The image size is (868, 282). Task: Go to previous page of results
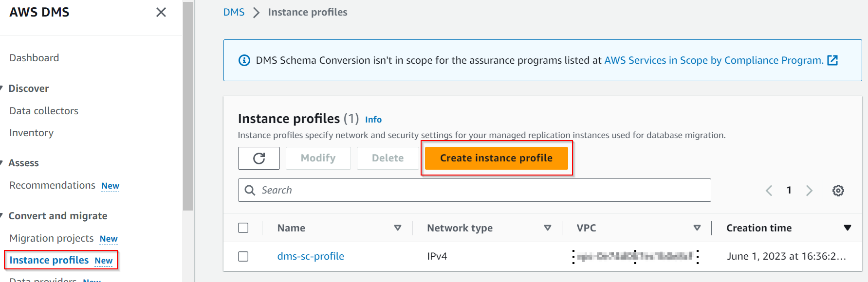(769, 191)
